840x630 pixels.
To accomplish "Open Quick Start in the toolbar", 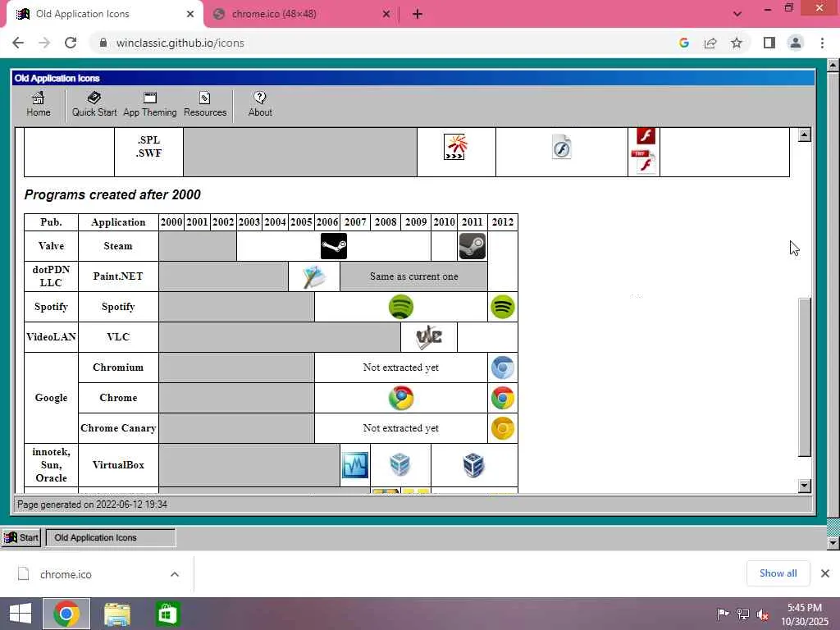I will point(94,104).
